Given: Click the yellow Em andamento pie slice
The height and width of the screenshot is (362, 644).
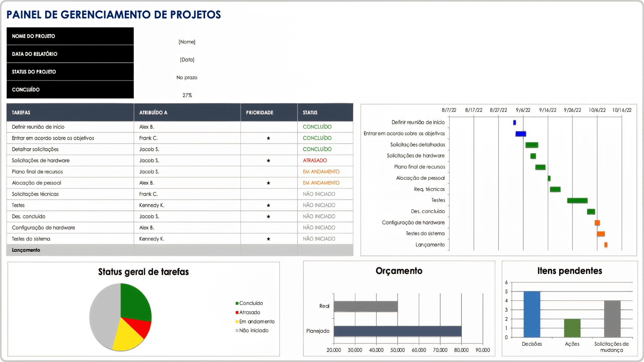Looking at the screenshot, I should point(126,337).
